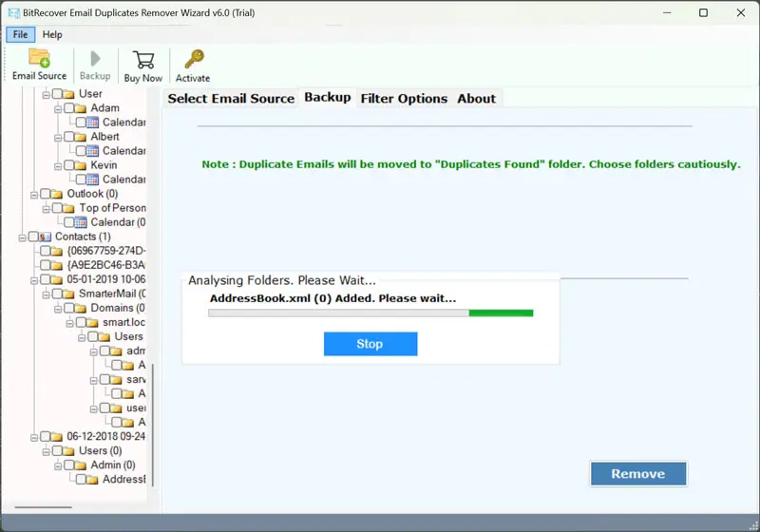Viewport: 760px width, 532px height.
Task: Click the analysing folders progress bar
Action: coord(370,313)
